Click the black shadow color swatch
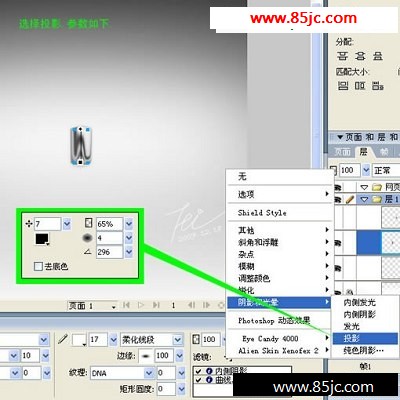Screen dimensions: 400x400 click(x=42, y=239)
